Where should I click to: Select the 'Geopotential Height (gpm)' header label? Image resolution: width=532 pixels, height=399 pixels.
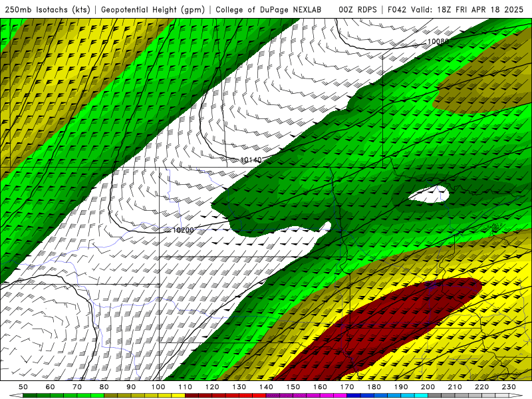coord(153,10)
